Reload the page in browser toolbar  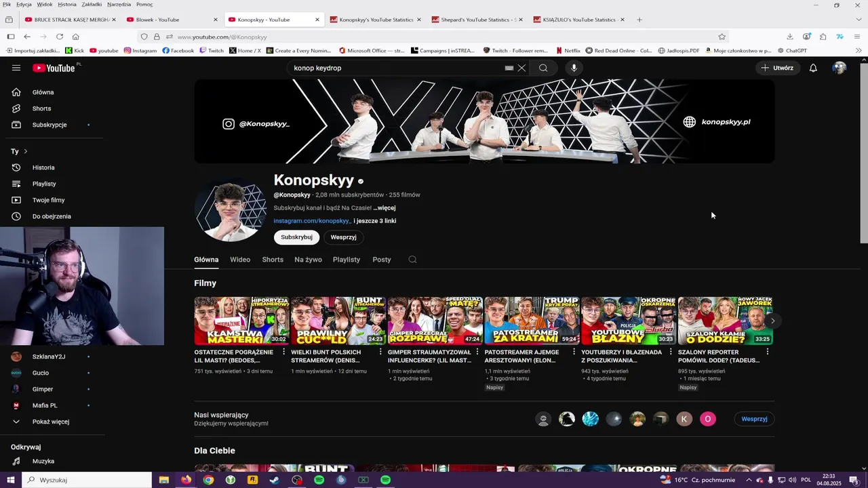click(x=60, y=37)
